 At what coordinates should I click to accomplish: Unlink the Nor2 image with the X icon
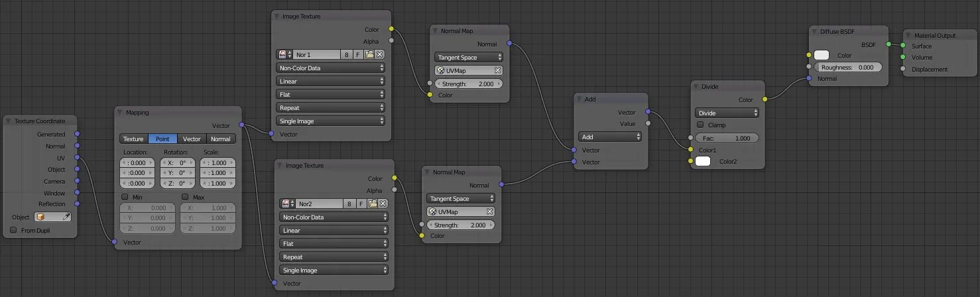pyautogui.click(x=383, y=204)
